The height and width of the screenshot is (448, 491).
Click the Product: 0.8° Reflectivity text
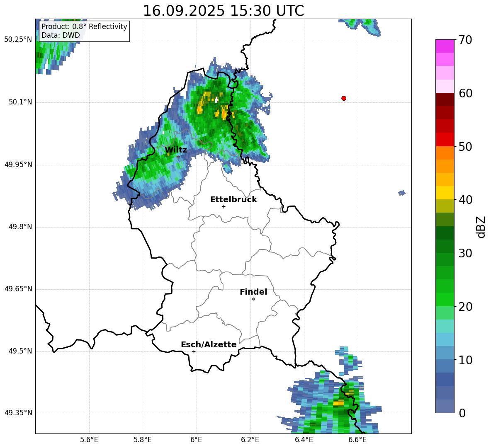click(x=84, y=26)
